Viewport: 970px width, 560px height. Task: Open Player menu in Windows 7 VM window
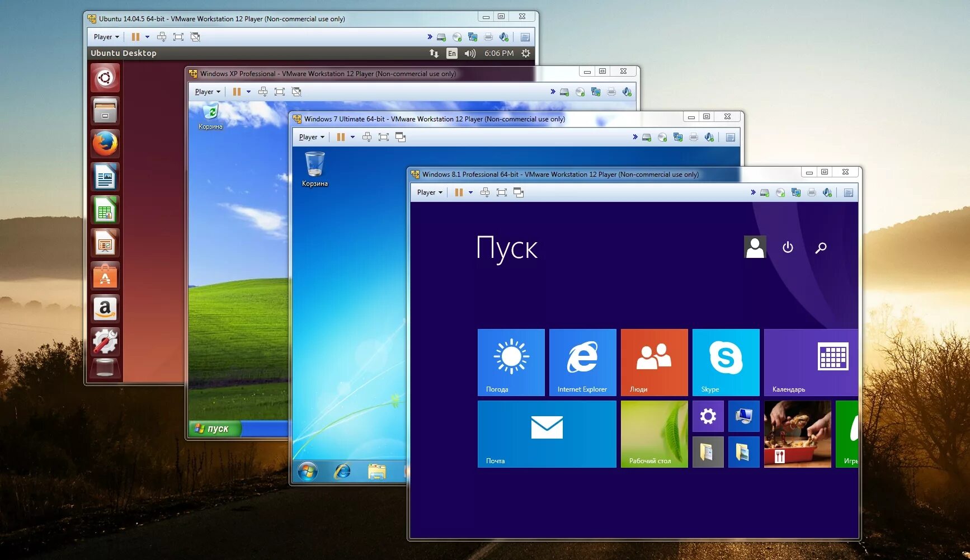click(312, 137)
